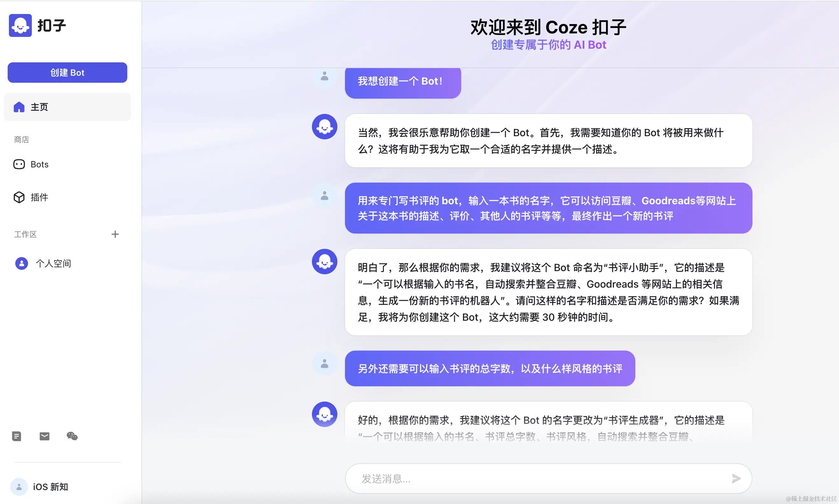Open the 插件 plugins page
The height and width of the screenshot is (504, 839).
tap(39, 197)
